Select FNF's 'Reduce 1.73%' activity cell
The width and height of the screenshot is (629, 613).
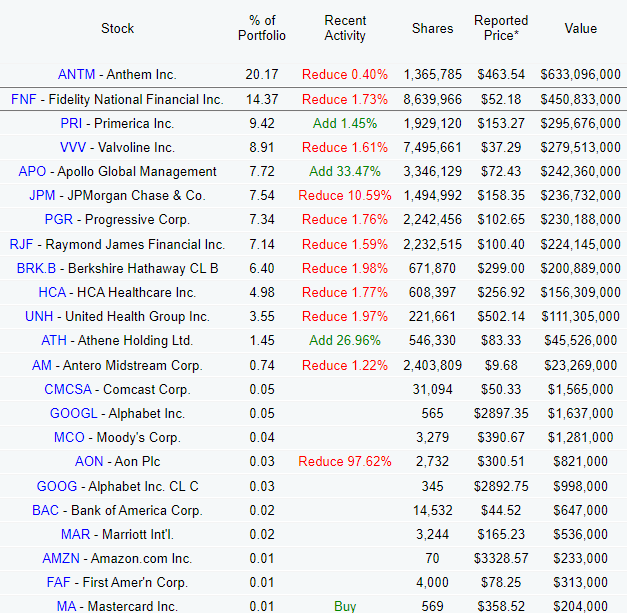pos(345,99)
